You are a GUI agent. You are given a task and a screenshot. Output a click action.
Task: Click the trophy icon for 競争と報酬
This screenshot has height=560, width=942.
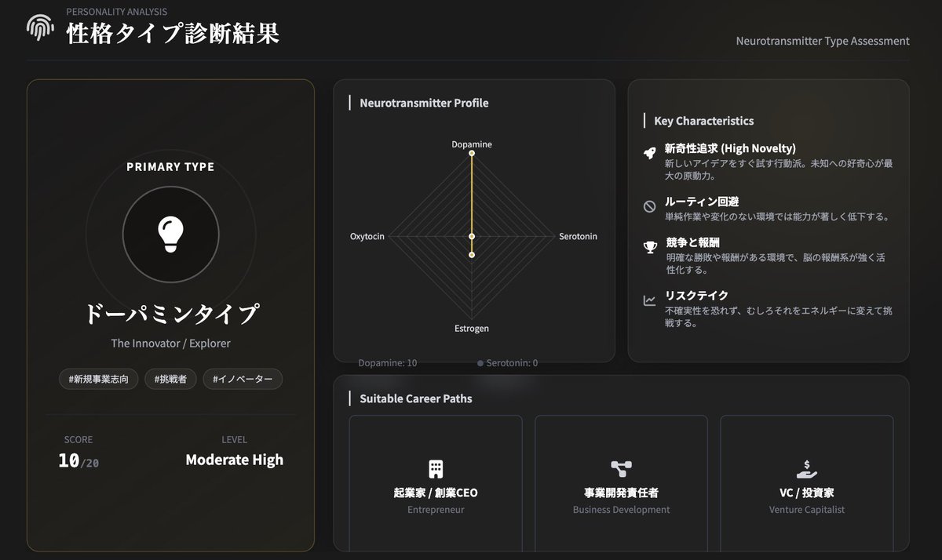click(x=649, y=247)
